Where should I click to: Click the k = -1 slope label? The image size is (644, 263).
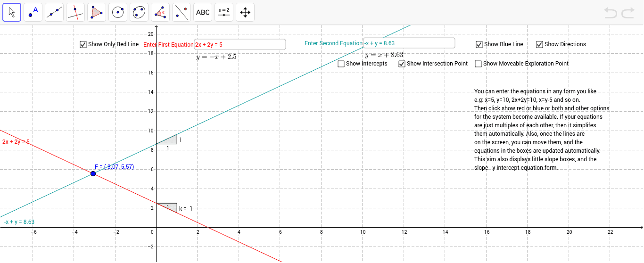(186, 209)
